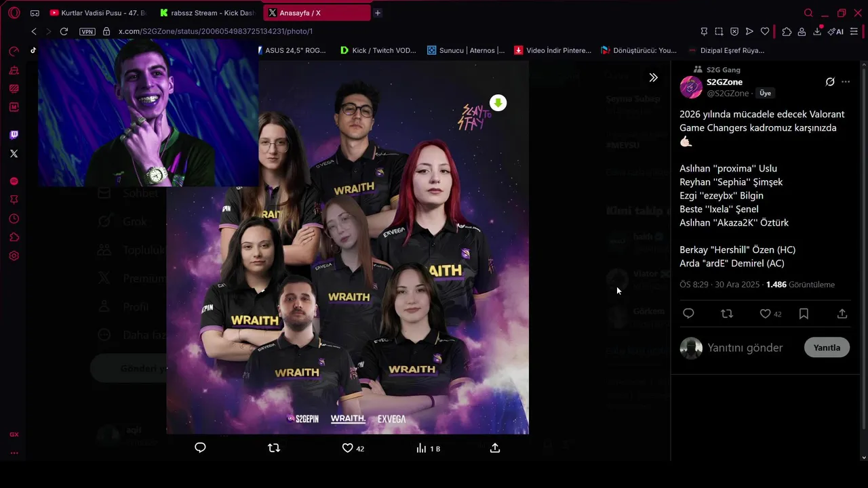The image size is (868, 488).
Task: Click the Yanıtla button
Action: (827, 348)
